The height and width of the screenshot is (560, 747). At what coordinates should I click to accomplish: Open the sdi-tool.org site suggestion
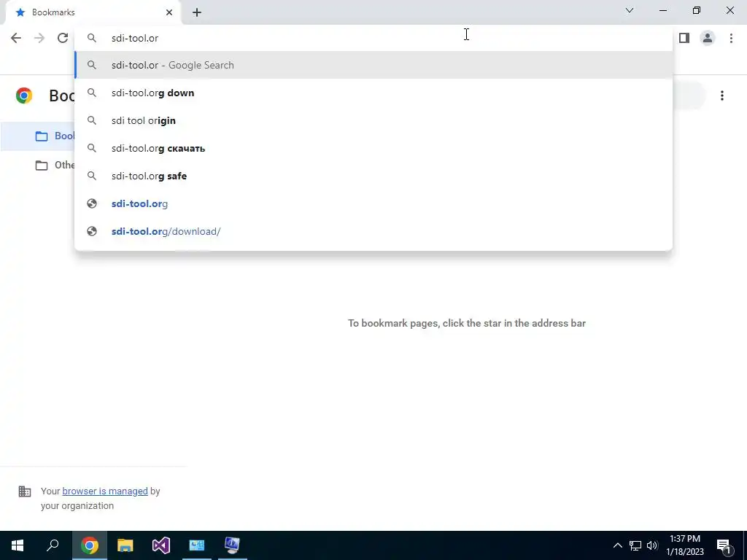(x=373, y=203)
